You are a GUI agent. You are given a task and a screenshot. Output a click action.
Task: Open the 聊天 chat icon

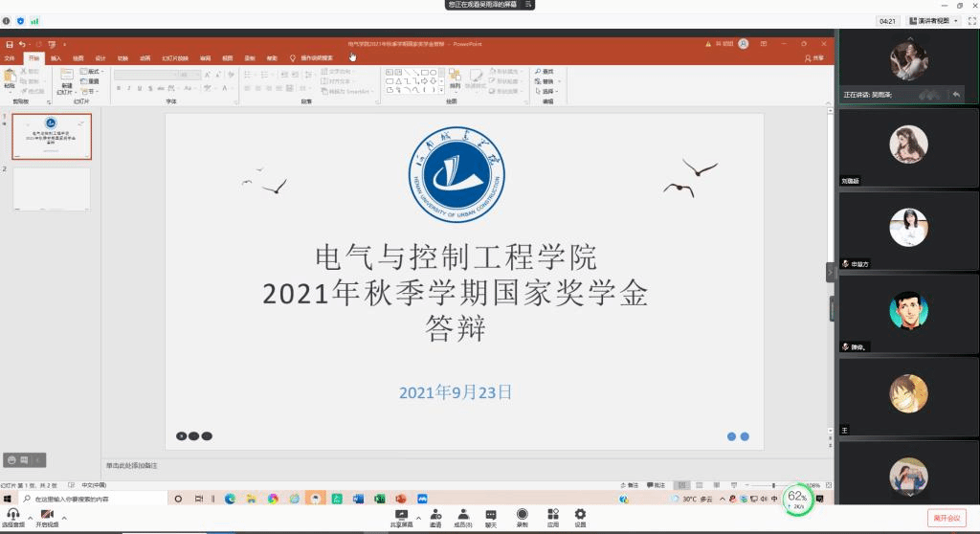pyautogui.click(x=491, y=515)
